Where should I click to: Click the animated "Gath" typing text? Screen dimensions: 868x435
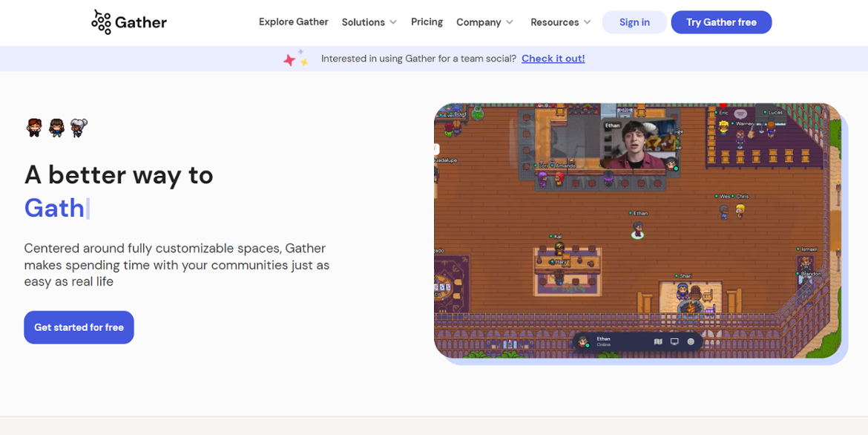tap(54, 208)
